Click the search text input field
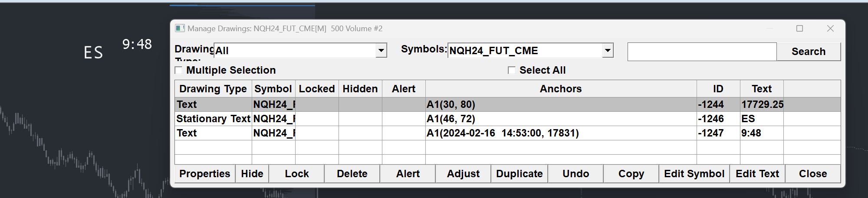Viewport: 868px width, 198px height. (701, 52)
